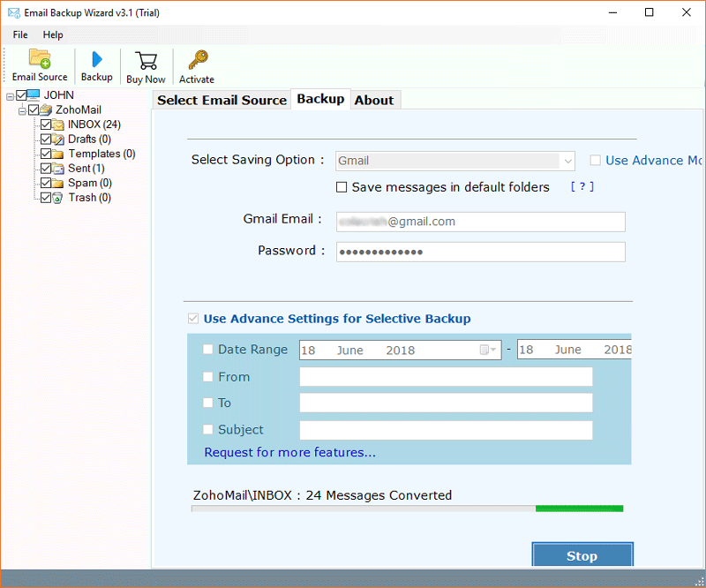Enable the From filter checkbox

207,377
